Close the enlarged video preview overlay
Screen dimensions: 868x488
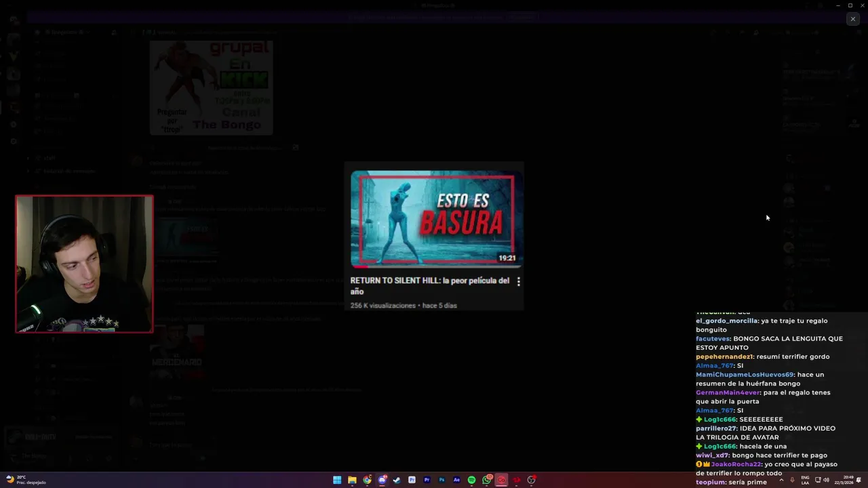point(852,19)
